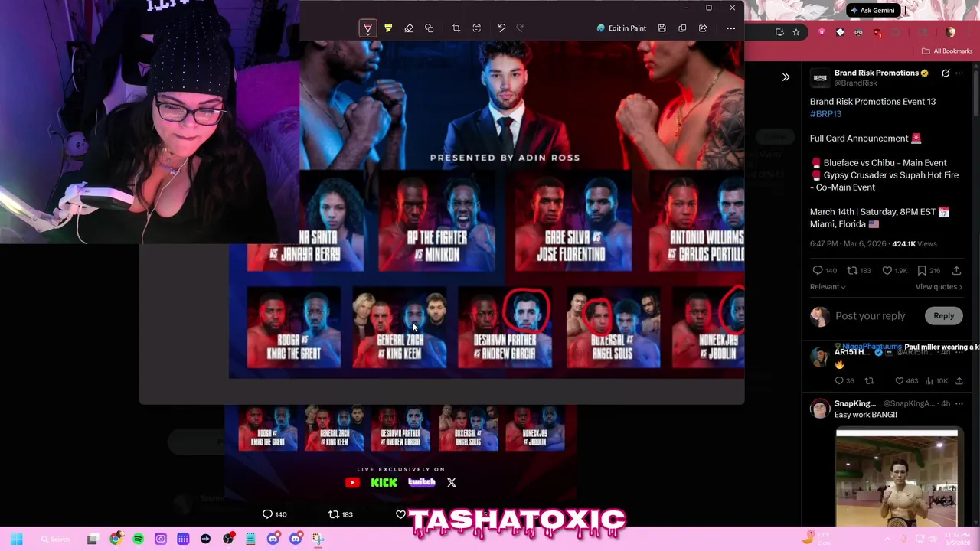Select the yellow highlighter tool
This screenshot has height=551, width=980.
coord(388,28)
